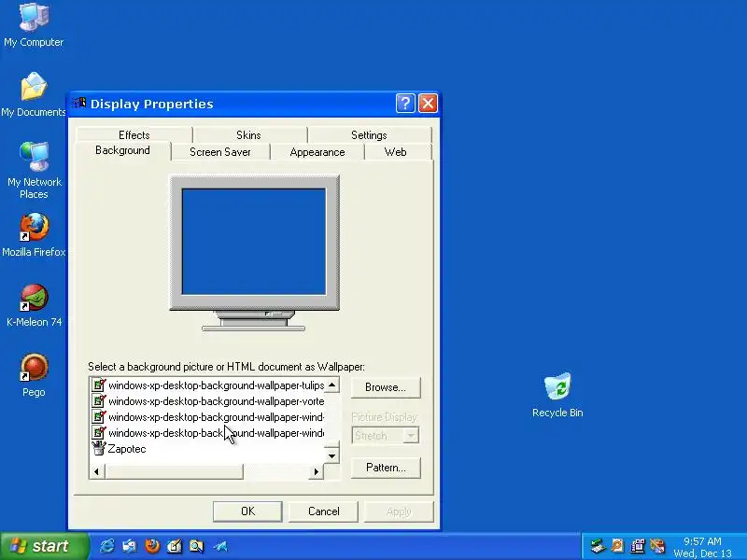Switch to the Skins tab
This screenshot has height=560, width=747.
point(248,135)
